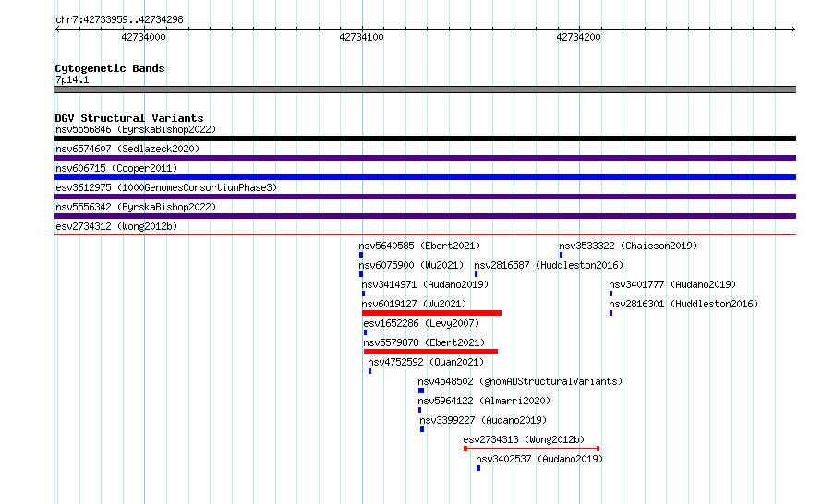Click ruler position 42734100
This screenshot has width=822, height=504.
(361, 37)
